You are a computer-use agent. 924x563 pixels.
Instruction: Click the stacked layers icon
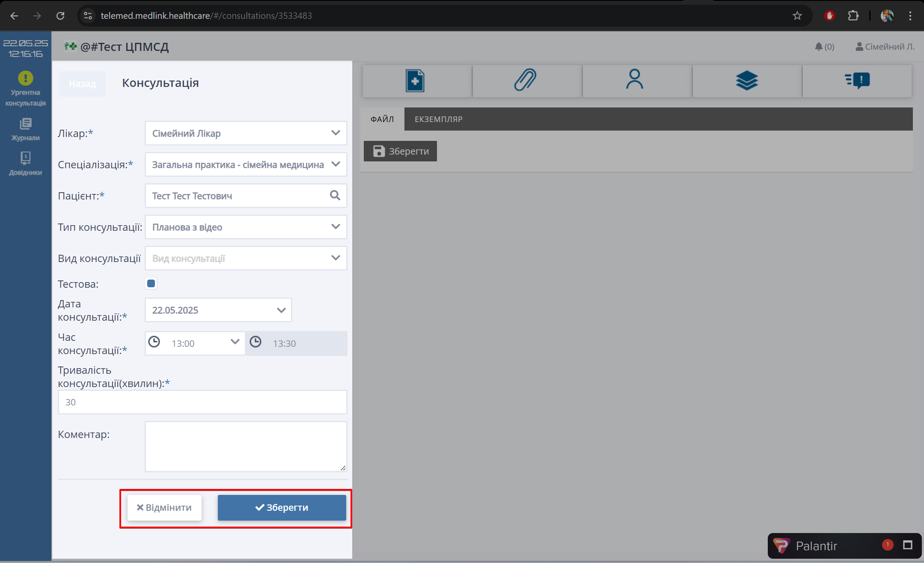(x=747, y=81)
